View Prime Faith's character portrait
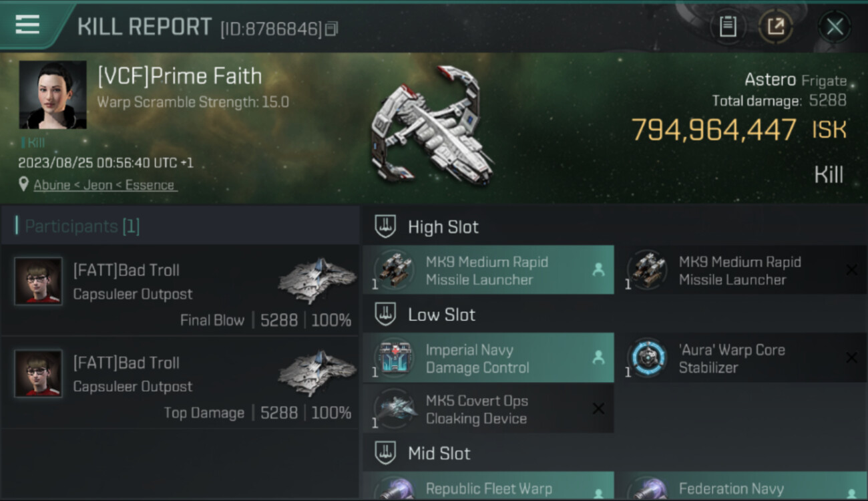Screen dimensions: 868x501 click(x=53, y=95)
